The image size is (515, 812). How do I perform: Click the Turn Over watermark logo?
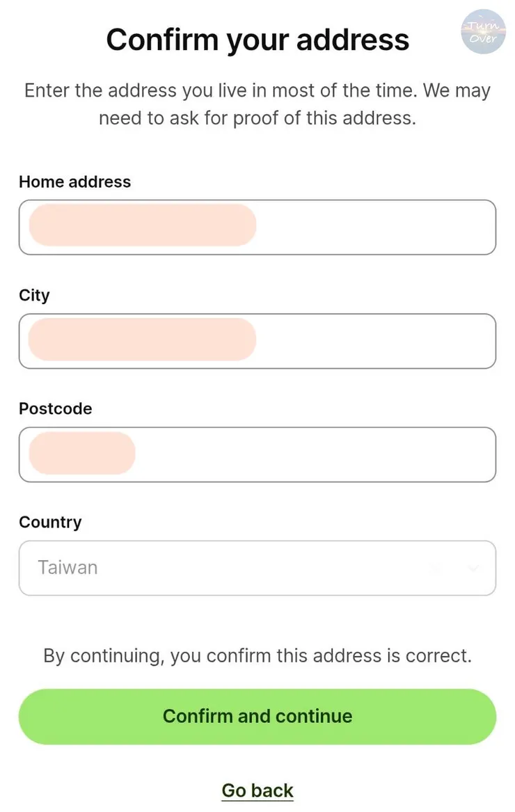pos(483,31)
